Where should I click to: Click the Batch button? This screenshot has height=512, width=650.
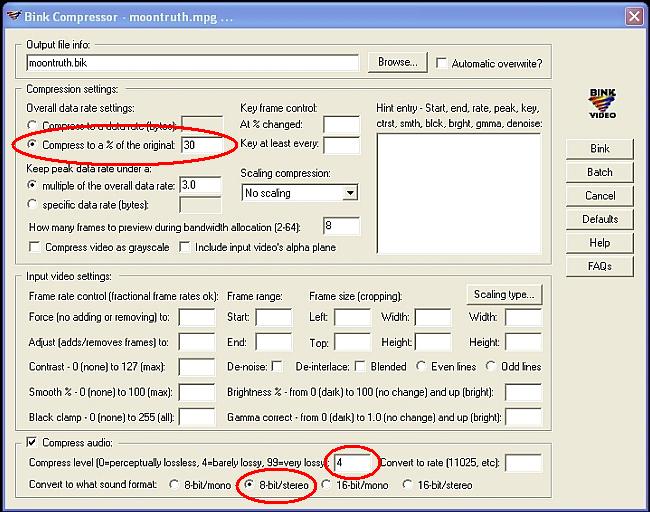pos(599,172)
